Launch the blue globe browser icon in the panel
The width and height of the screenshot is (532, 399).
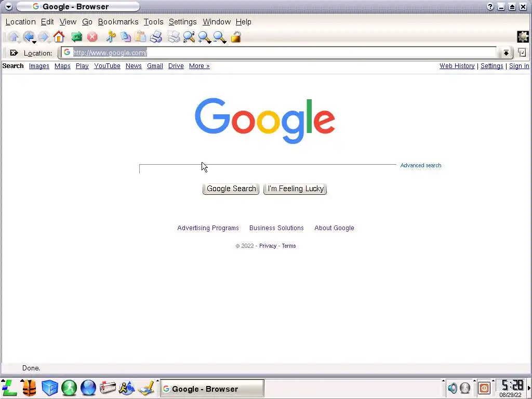pos(88,388)
